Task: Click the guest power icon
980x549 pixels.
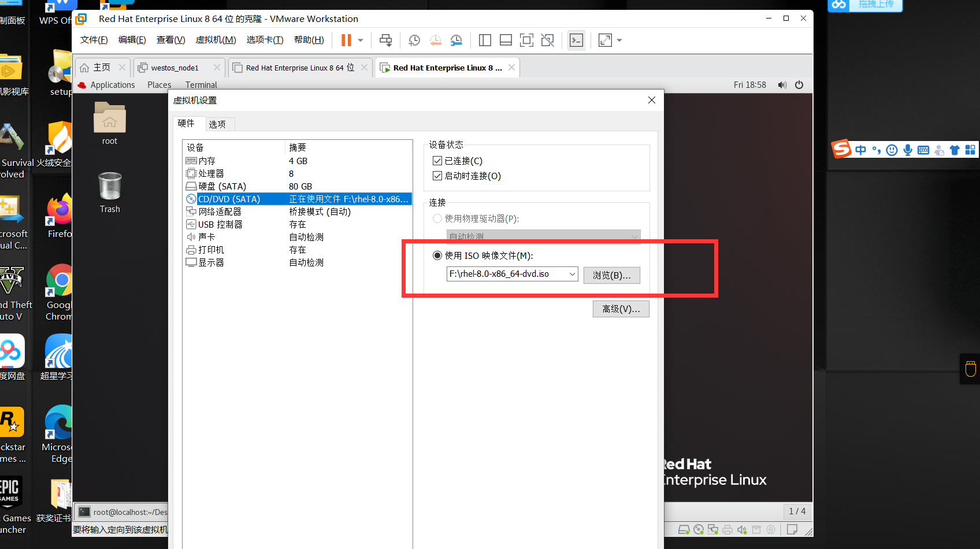Action: [799, 85]
